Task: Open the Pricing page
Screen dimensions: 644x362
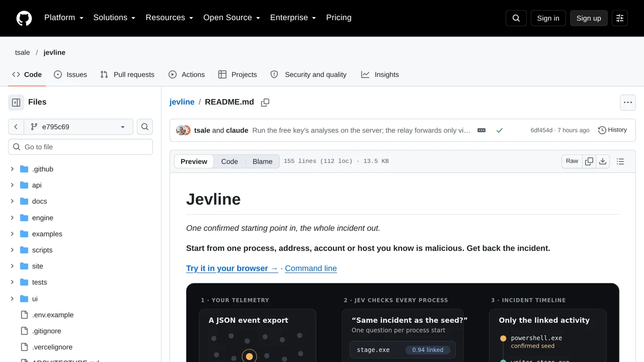Action: [339, 18]
